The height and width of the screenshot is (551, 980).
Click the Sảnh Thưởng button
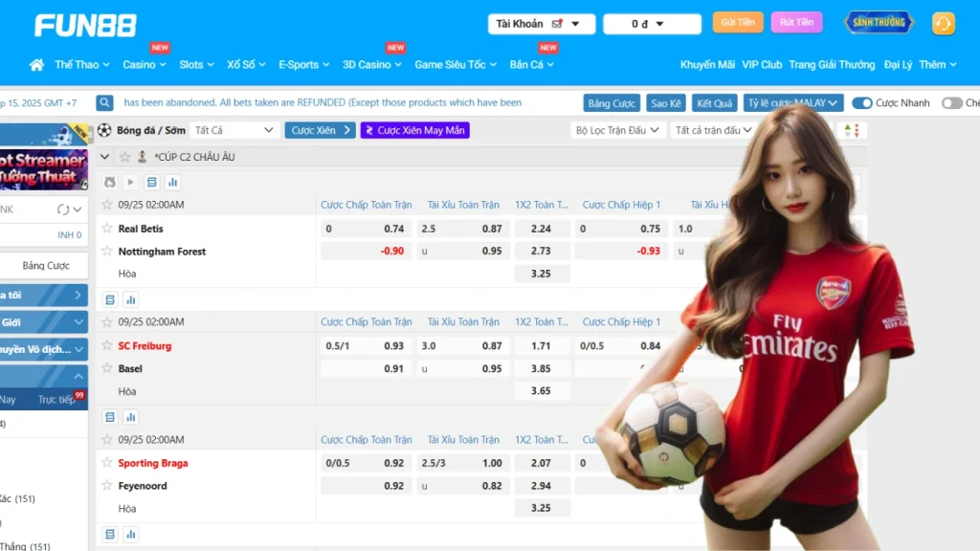(x=879, y=23)
